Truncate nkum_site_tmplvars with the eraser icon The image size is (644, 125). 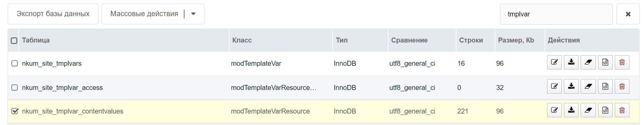pos(588,62)
